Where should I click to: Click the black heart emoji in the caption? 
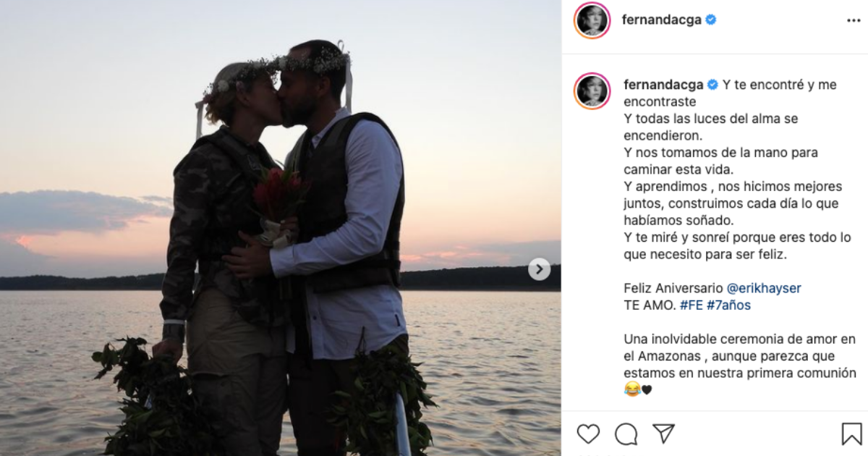647,390
